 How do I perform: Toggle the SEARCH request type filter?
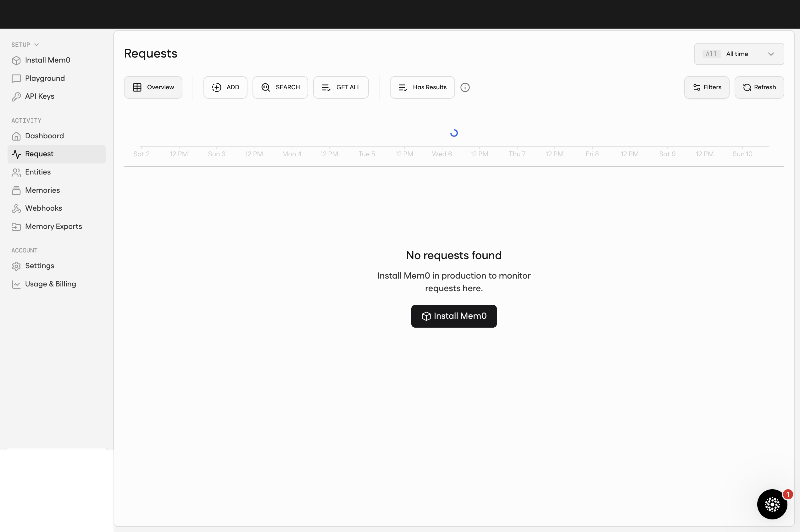point(280,87)
